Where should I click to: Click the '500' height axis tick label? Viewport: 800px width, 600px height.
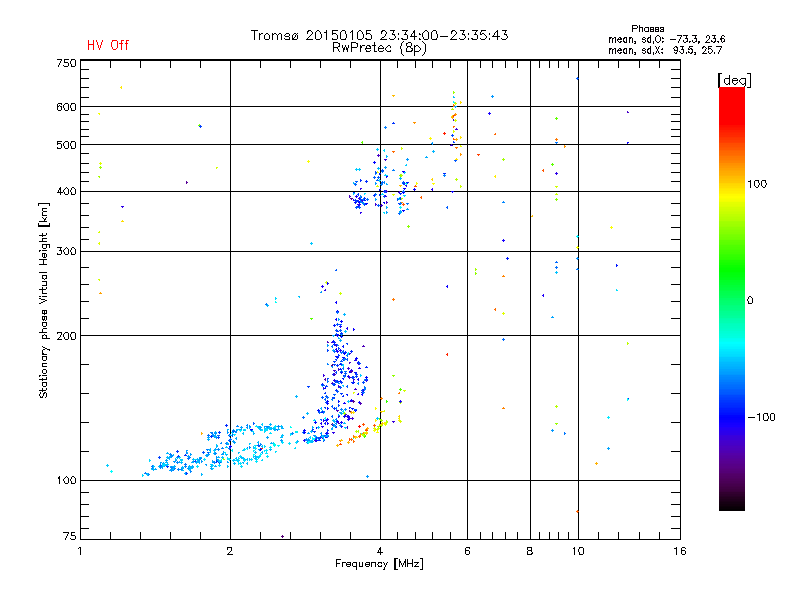point(66,145)
